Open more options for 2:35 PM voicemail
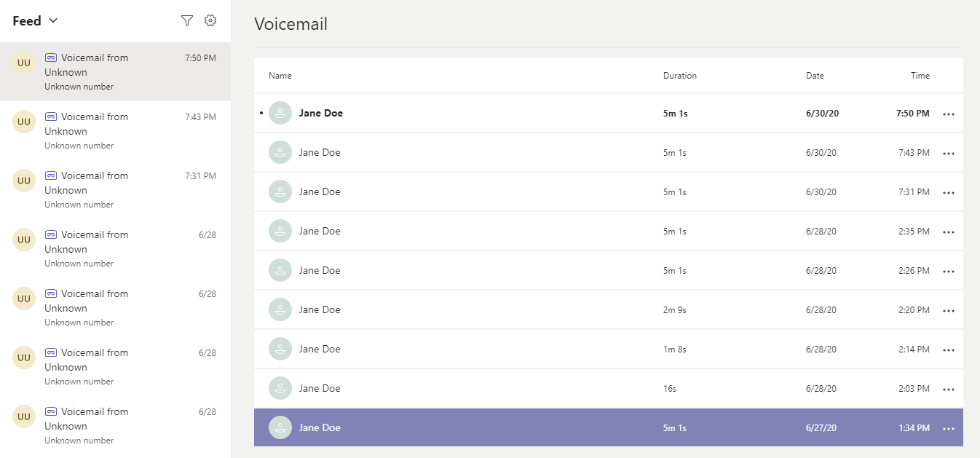 [x=948, y=232]
